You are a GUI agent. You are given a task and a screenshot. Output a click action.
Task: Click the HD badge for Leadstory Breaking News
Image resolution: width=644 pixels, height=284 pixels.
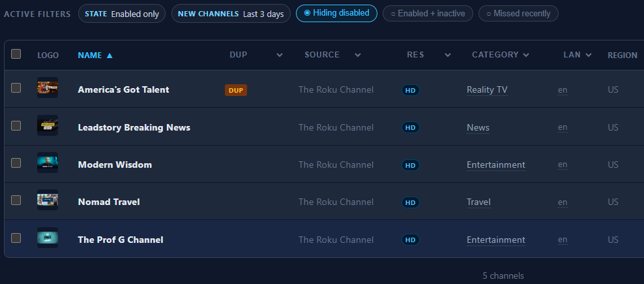(x=410, y=127)
